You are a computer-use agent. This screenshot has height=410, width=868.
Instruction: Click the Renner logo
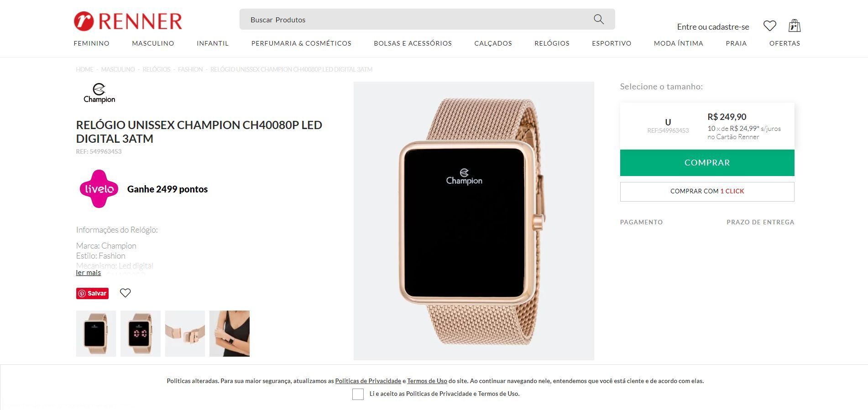(128, 21)
